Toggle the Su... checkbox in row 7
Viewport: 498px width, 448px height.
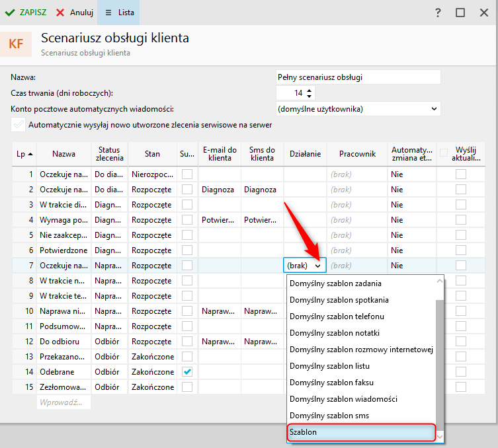tap(187, 265)
